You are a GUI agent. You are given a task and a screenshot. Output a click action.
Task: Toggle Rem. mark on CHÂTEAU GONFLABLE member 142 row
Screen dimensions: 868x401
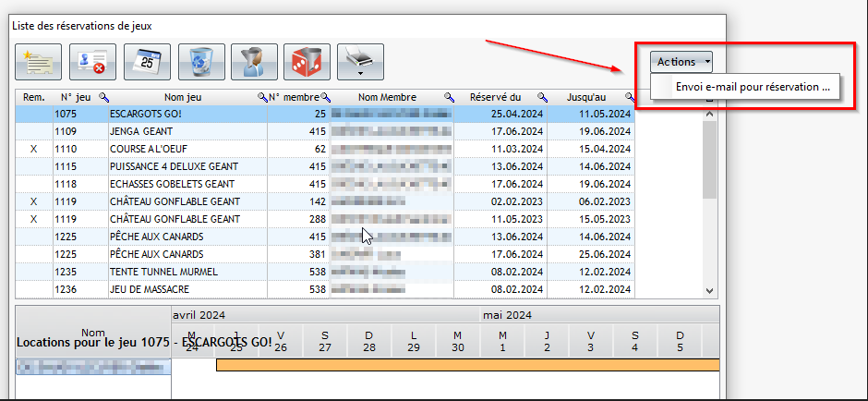coord(34,201)
